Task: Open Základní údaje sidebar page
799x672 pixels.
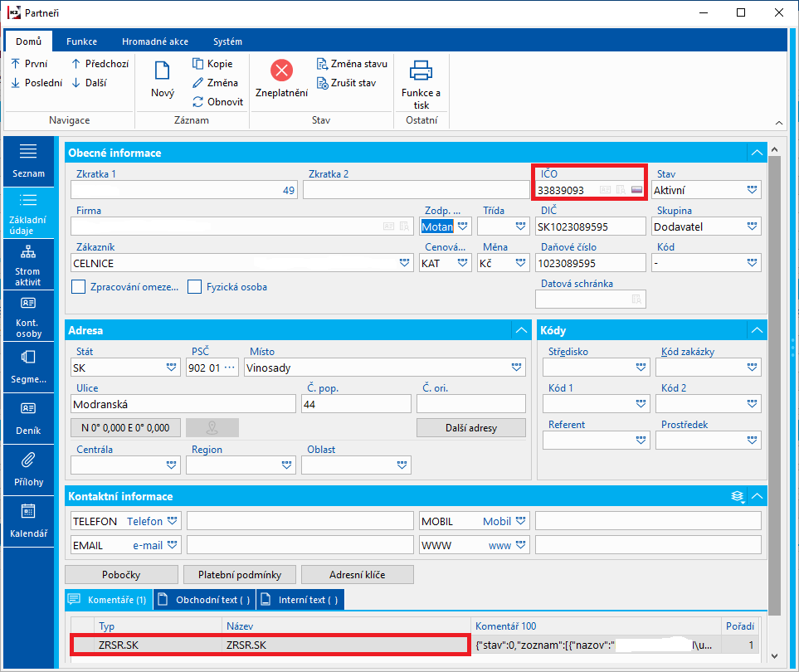Action: [28, 213]
